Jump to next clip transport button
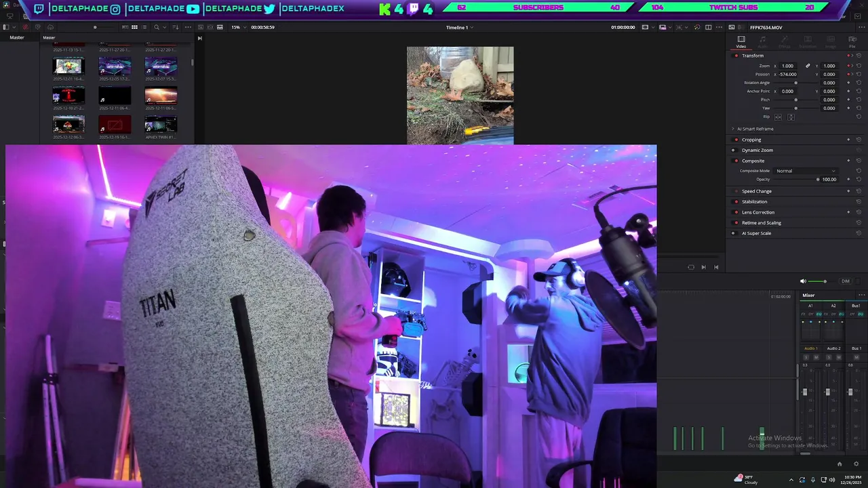Screen dimensions: 868x488 (x=704, y=267)
